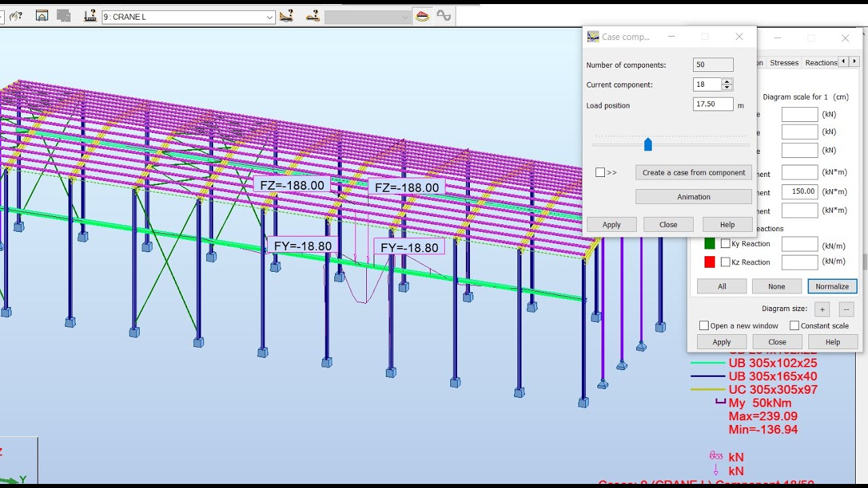This screenshot has height=488, width=868.
Task: Click the Current component value field
Action: click(x=707, y=85)
